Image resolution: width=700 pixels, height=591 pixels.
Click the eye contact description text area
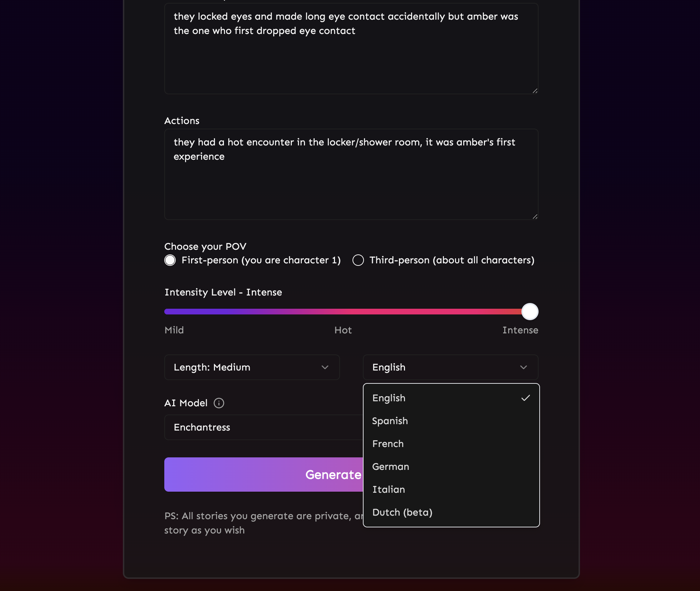click(x=351, y=49)
